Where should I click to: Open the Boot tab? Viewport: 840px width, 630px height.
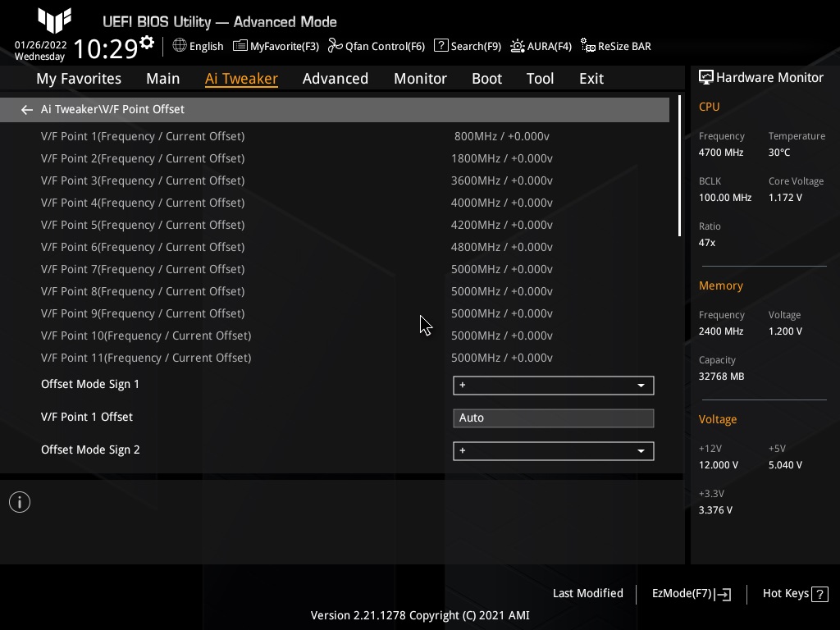486,78
